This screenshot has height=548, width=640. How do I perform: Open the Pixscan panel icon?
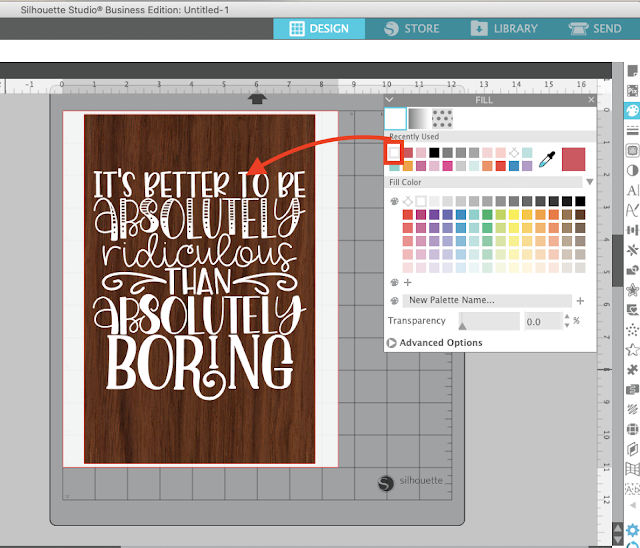[x=632, y=91]
